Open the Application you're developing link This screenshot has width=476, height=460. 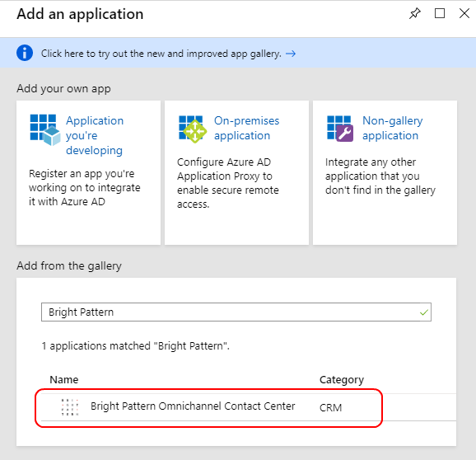click(95, 135)
